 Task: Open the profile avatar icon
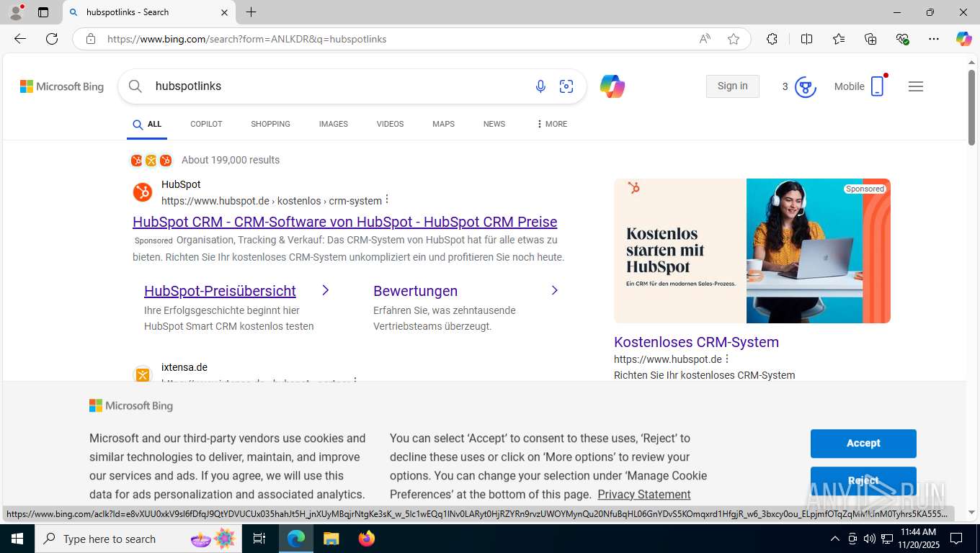pos(16,12)
